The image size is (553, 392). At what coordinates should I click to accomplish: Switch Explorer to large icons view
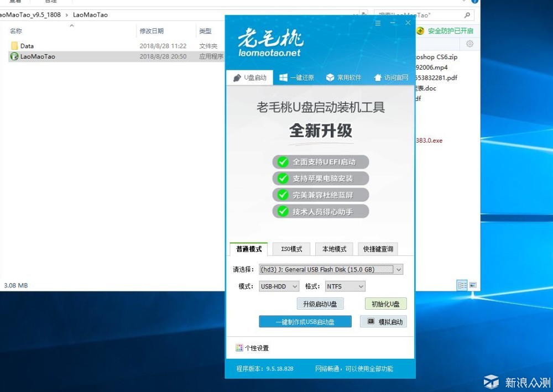(473, 285)
